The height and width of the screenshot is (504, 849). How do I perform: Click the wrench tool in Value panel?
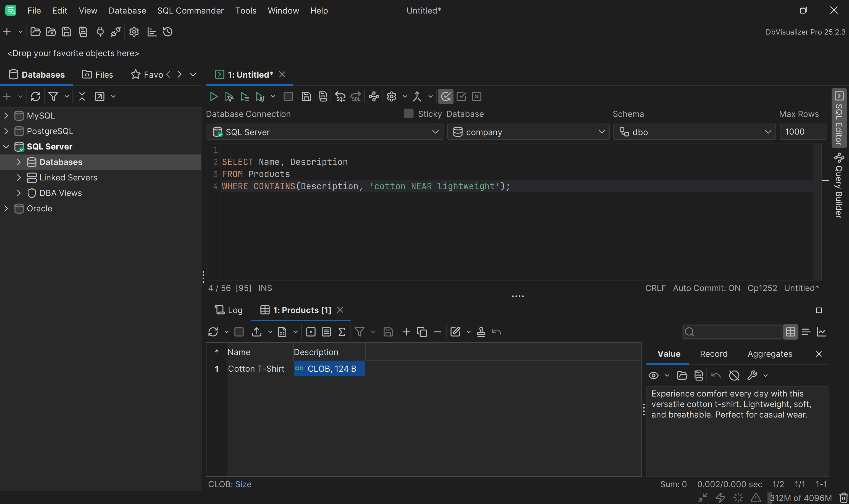[752, 376]
